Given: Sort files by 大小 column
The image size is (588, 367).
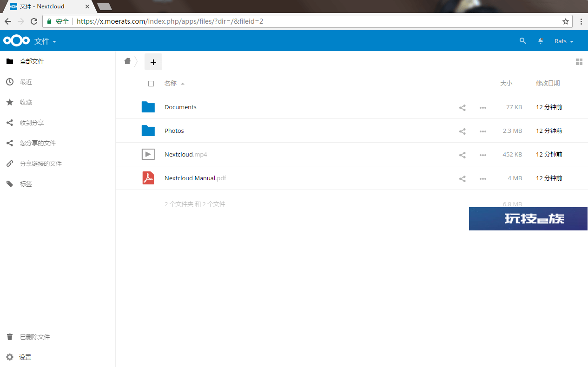Looking at the screenshot, I should coord(506,83).
